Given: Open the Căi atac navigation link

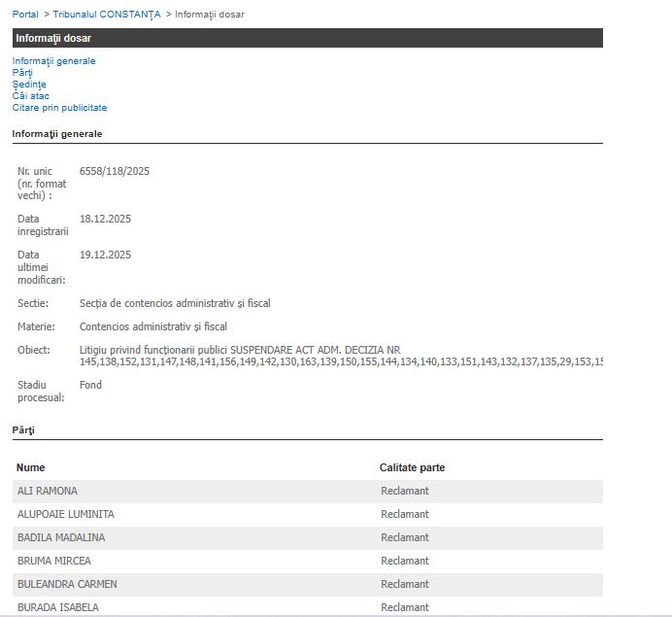Looking at the screenshot, I should click(x=30, y=96).
